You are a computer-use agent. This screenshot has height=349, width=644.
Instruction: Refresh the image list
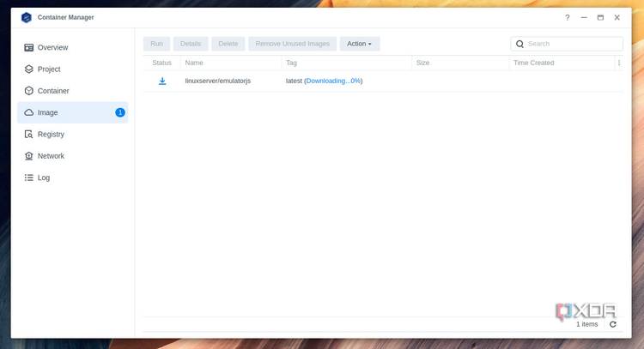click(613, 324)
